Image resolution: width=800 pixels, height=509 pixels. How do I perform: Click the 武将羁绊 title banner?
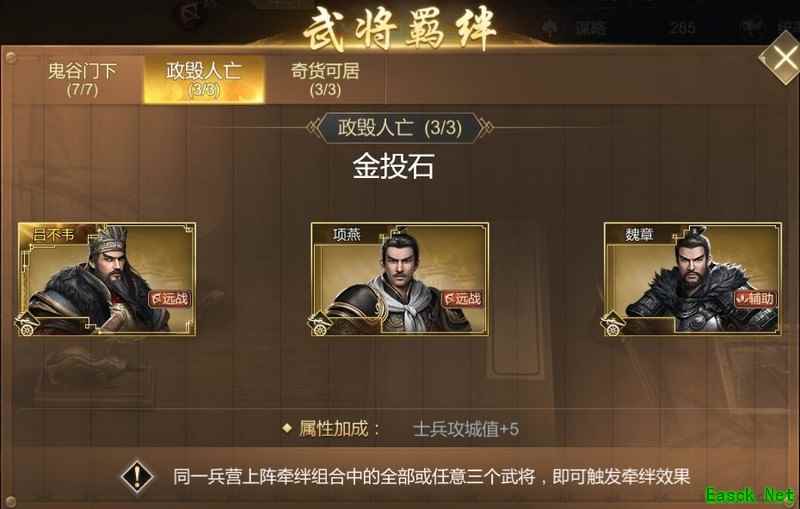coord(399,29)
